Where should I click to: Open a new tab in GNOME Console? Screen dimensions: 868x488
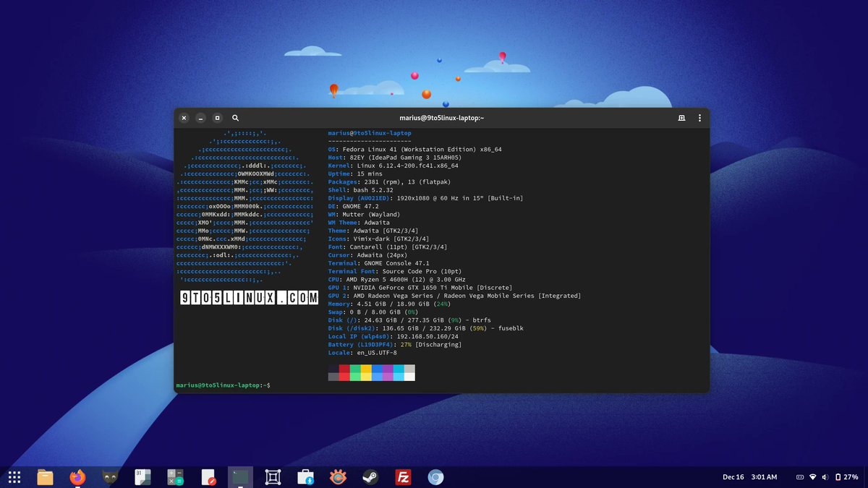pyautogui.click(x=680, y=117)
